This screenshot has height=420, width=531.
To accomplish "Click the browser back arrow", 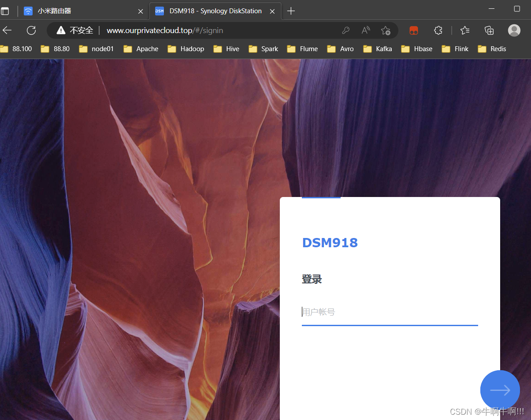I will click(x=7, y=30).
